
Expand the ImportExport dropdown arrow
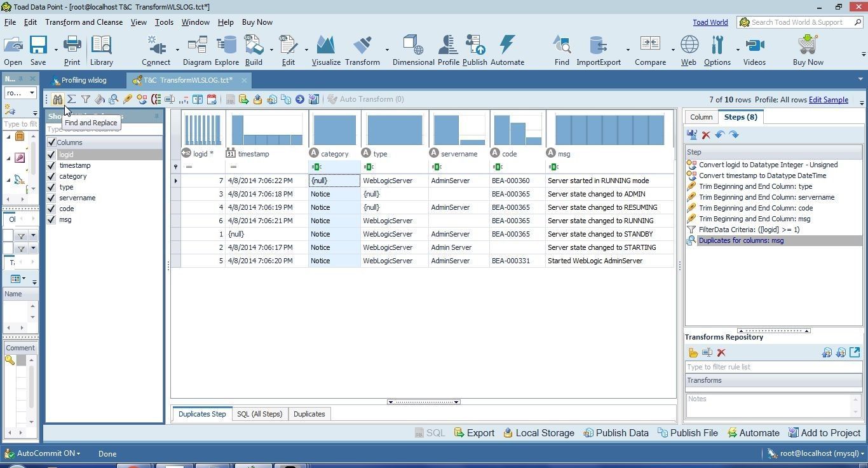tap(628, 50)
